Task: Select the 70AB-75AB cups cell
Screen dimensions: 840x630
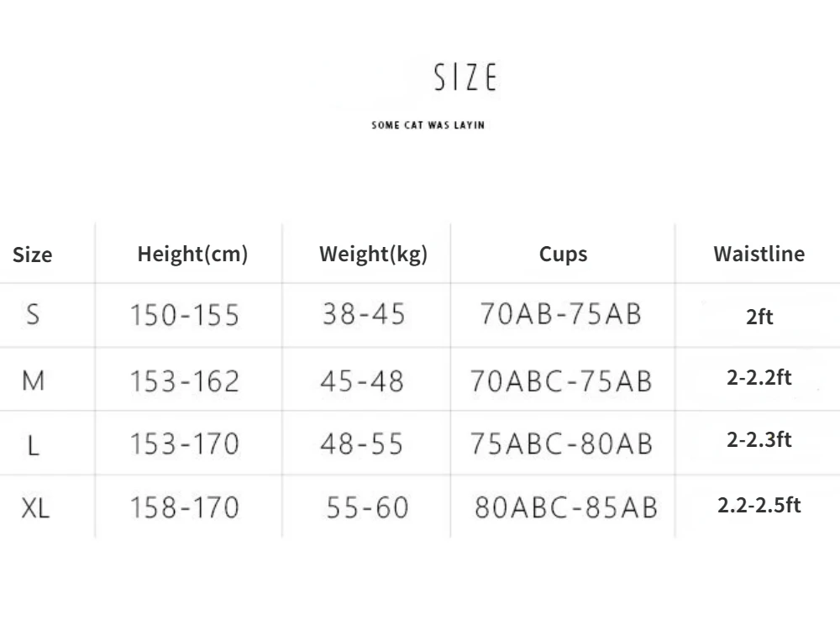Action: tap(560, 313)
